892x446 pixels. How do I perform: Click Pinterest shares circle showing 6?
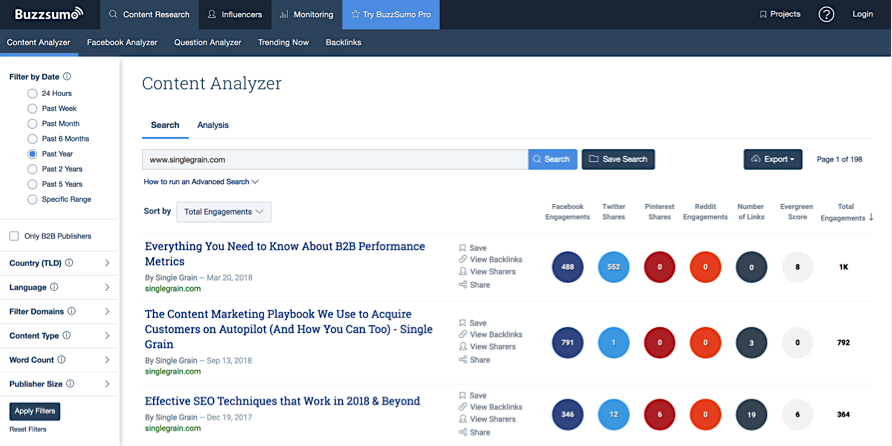coord(660,415)
